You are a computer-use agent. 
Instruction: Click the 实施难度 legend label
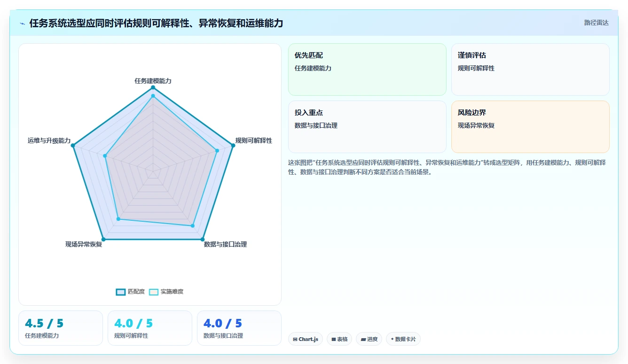pos(172,292)
